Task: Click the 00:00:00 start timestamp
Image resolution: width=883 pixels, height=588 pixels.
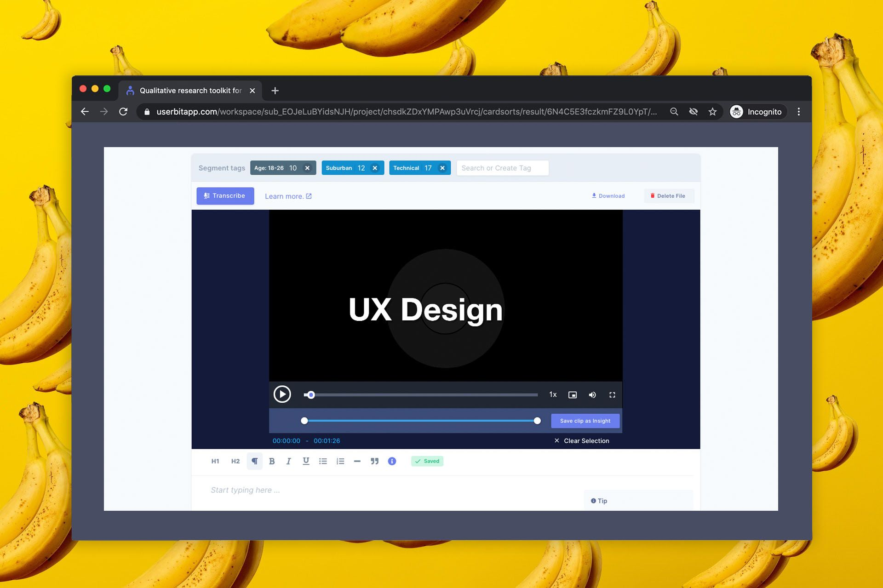Action: click(287, 441)
